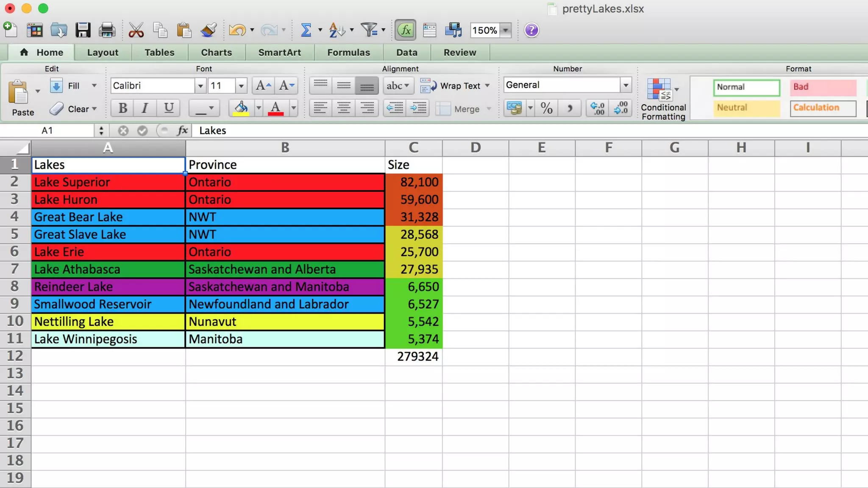Switch to the Formulas tab
The width and height of the screenshot is (868, 488).
point(348,53)
